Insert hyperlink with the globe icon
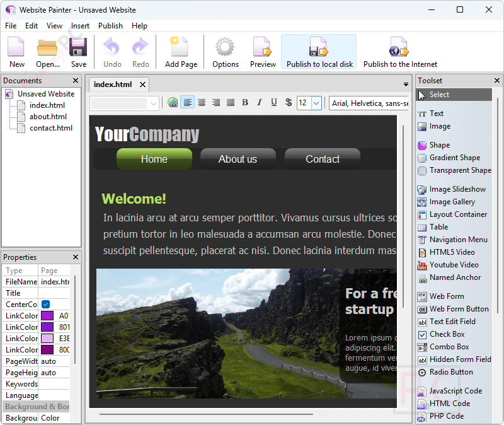Image resolution: width=504 pixels, height=425 pixels. click(x=173, y=103)
